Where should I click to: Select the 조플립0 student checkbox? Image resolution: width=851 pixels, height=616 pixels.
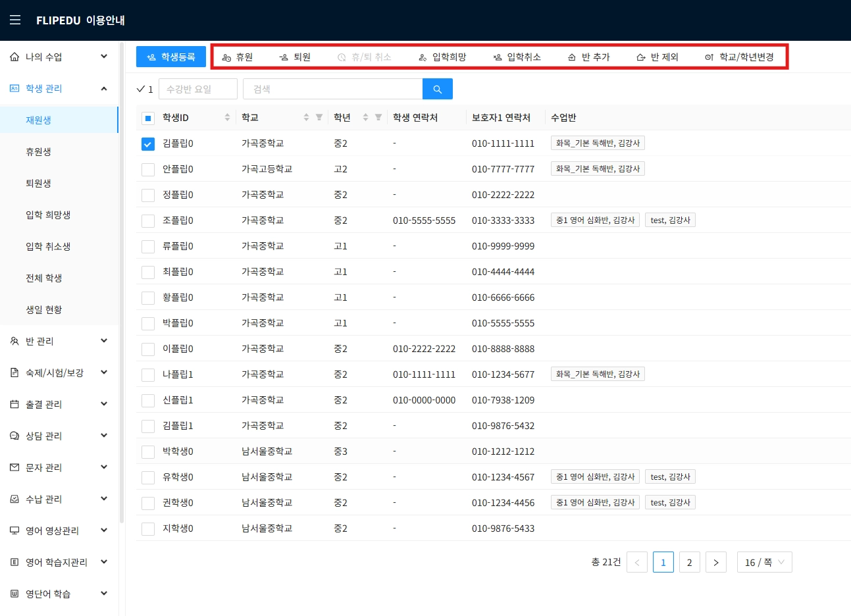click(148, 221)
